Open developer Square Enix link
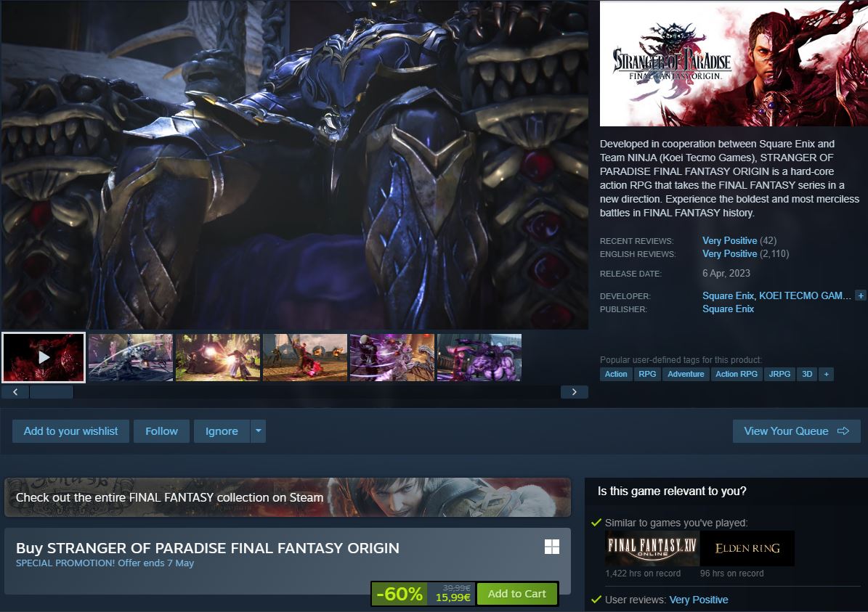Viewport: 868px width, 612px height. click(728, 295)
